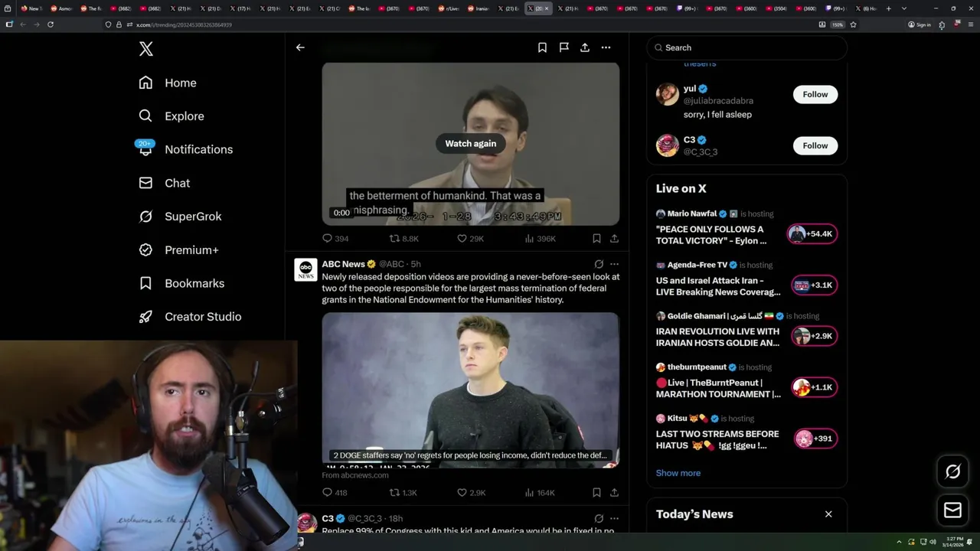Viewport: 980px width, 551px height.
Task: Open yul's profile avatar
Action: point(668,94)
